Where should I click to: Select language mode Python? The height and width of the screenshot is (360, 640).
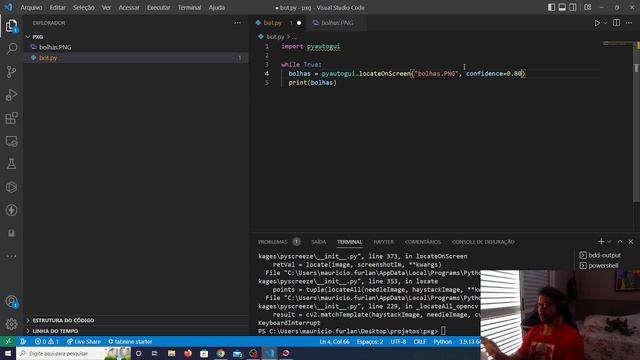[442, 342]
